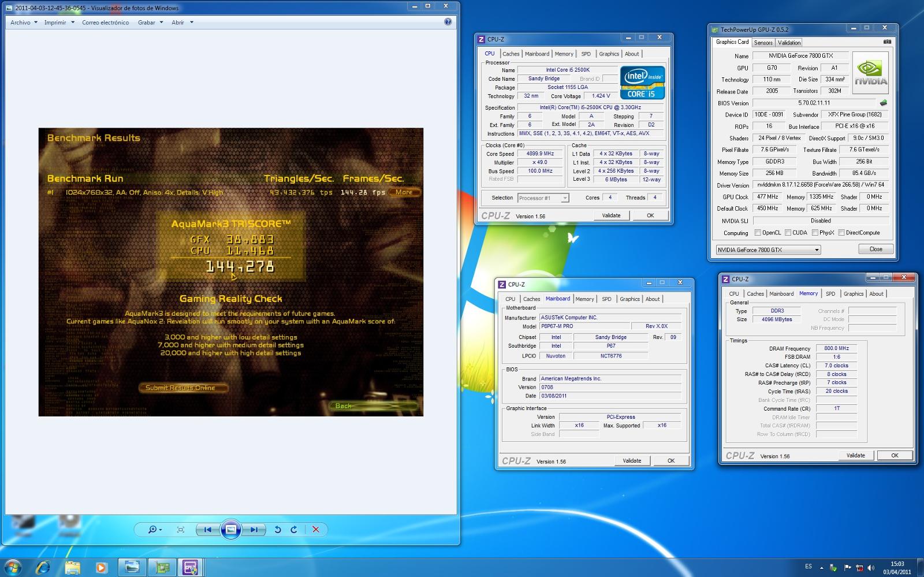Click Validate in Mainboard CPU-Z window

[632, 461]
